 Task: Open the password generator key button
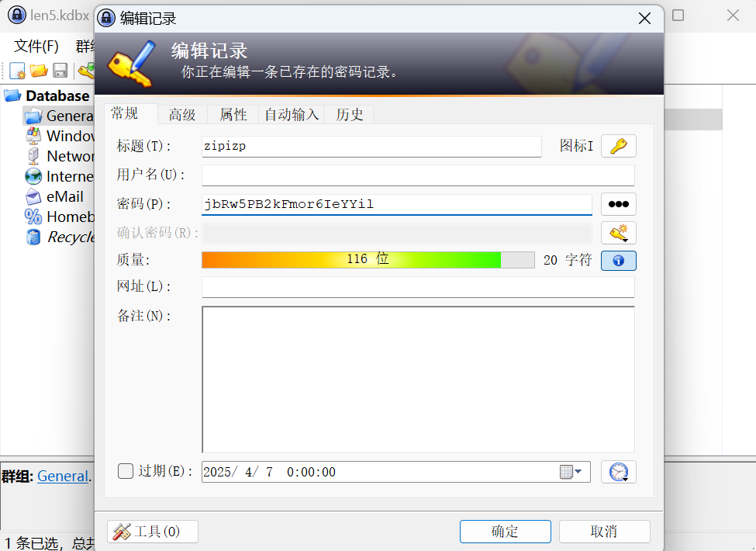coord(618,233)
